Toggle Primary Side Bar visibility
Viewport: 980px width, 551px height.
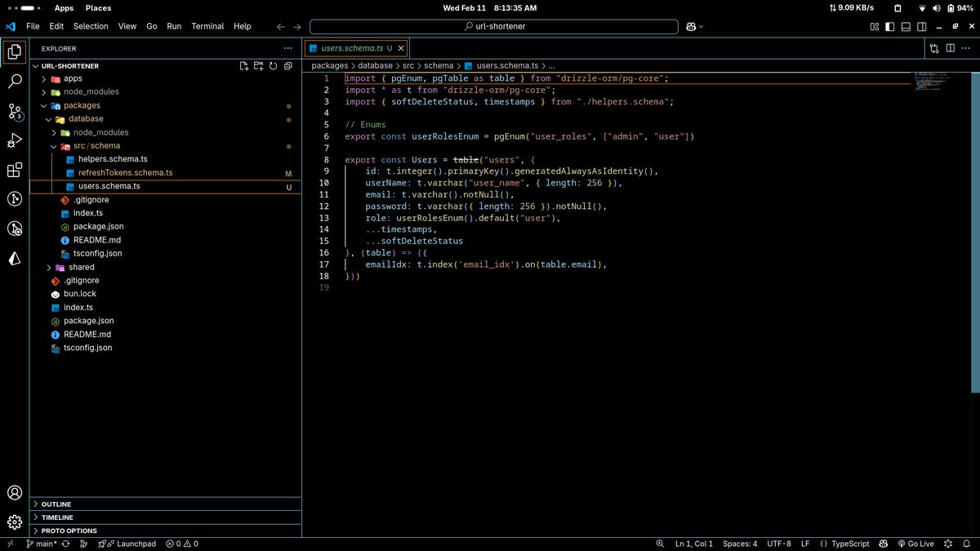pyautogui.click(x=891, y=26)
